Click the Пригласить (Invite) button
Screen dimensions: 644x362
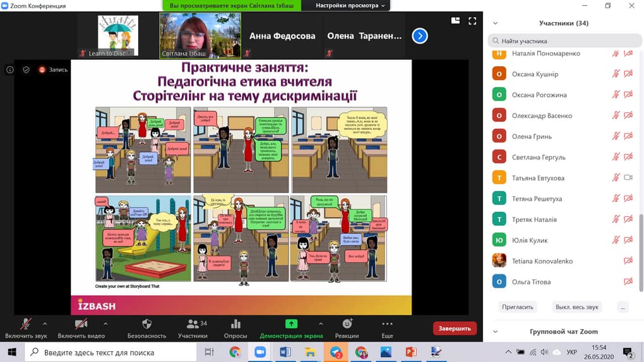point(518,307)
